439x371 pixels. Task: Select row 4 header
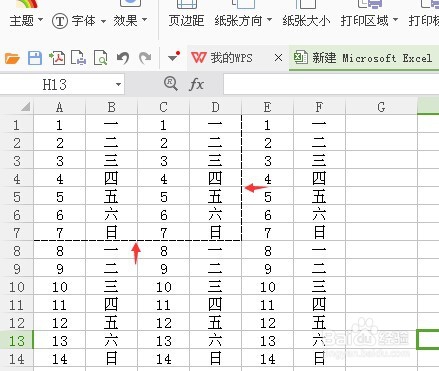(16, 179)
